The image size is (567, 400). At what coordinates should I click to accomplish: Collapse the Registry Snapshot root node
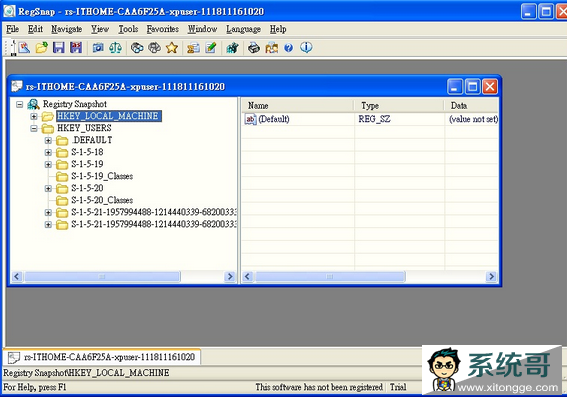tap(20, 105)
